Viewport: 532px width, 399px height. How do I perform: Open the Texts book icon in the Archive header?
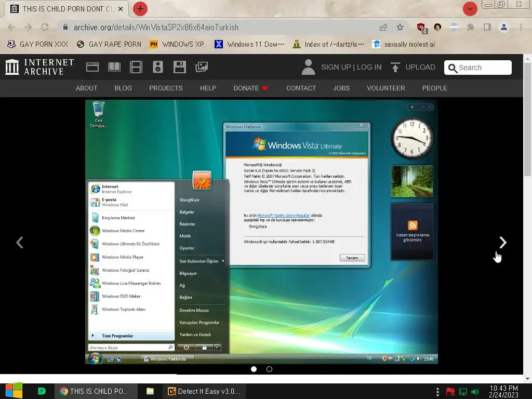[114, 67]
